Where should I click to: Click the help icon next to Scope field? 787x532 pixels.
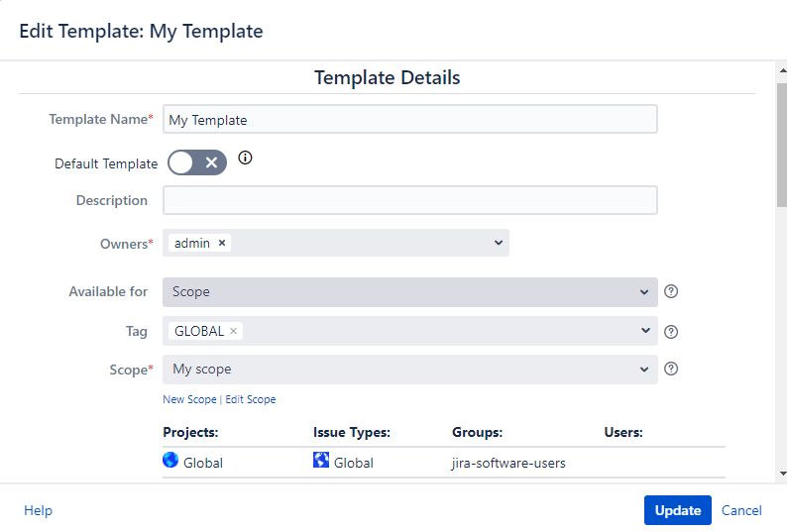[671, 369]
